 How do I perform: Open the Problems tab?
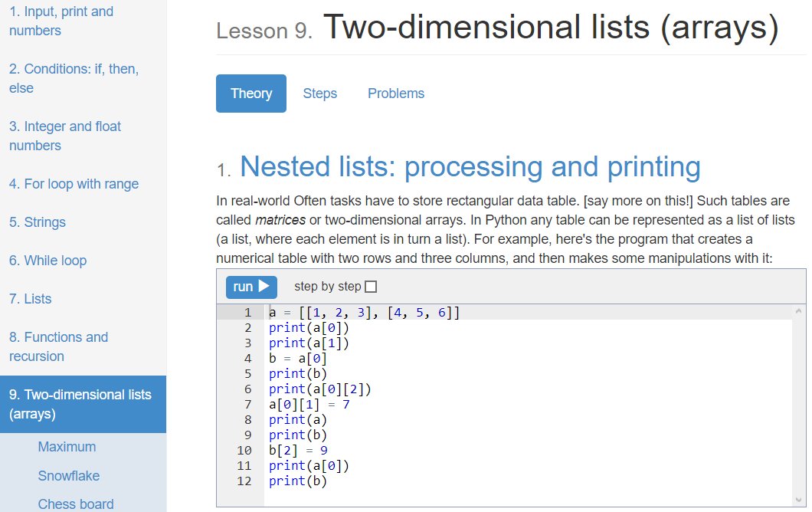[x=396, y=94]
